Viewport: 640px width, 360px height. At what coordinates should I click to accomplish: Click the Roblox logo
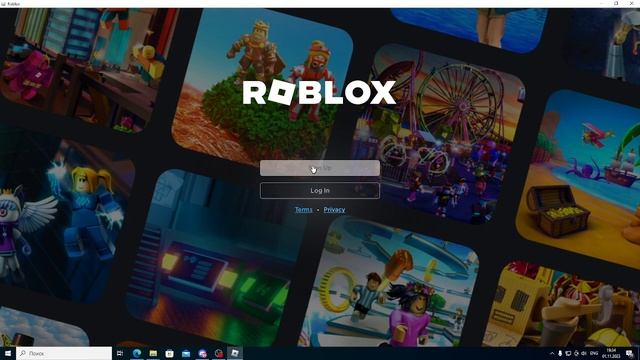click(319, 93)
